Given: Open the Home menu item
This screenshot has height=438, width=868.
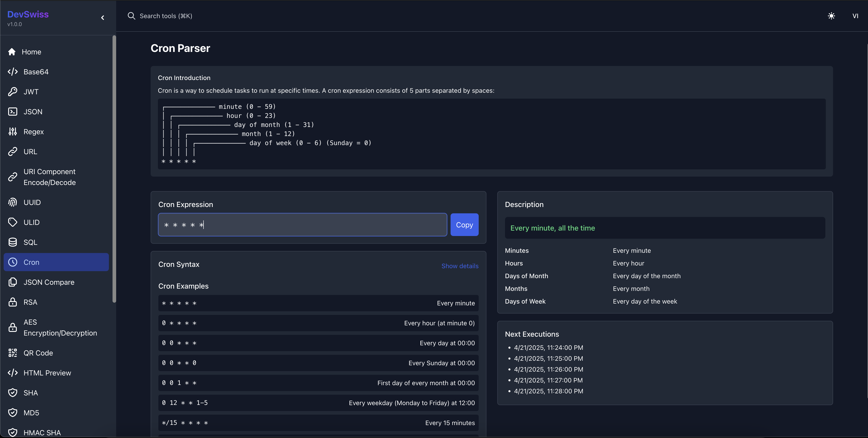Looking at the screenshot, I should click(56, 52).
